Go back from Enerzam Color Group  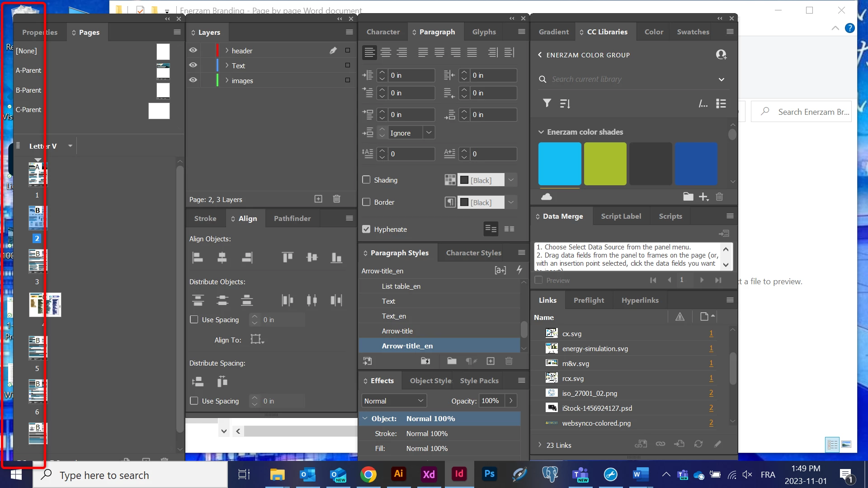pos(540,55)
